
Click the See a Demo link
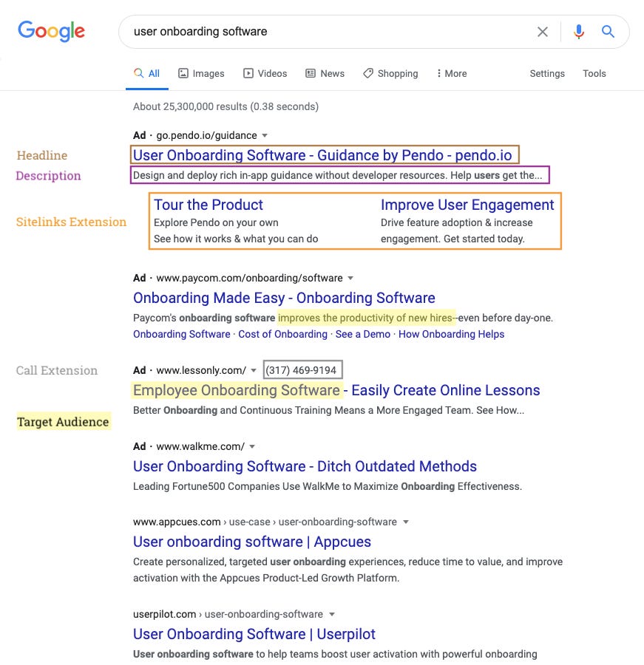coord(362,334)
